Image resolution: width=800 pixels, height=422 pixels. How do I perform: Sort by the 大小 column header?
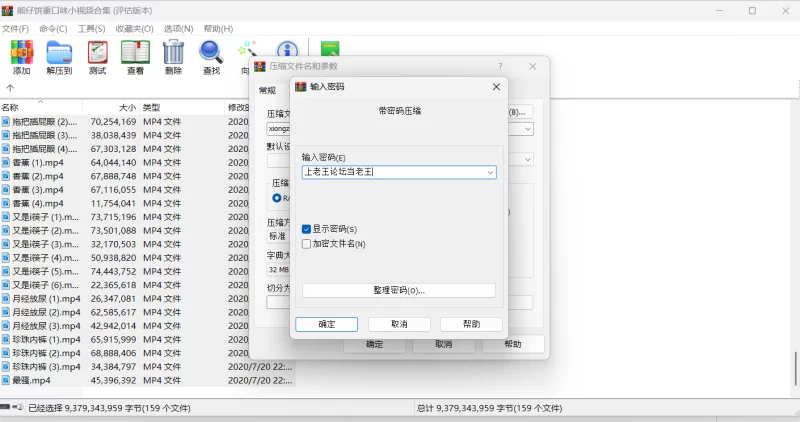tap(111, 108)
